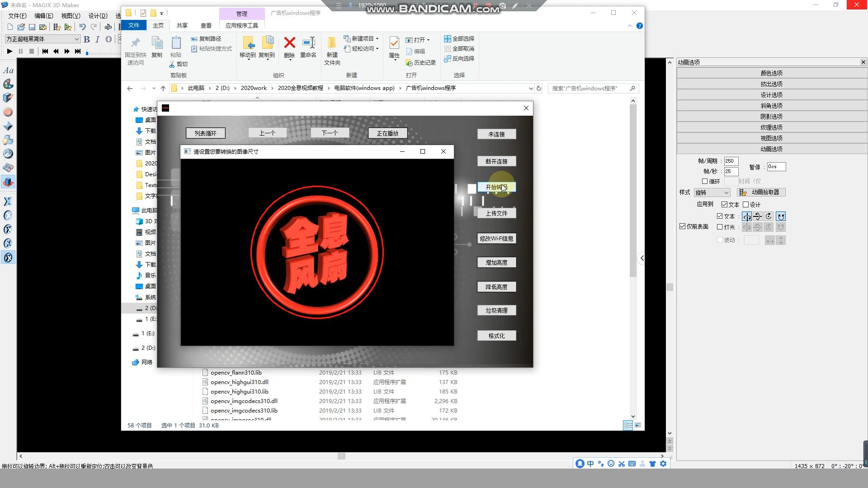Image resolution: width=868 pixels, height=488 pixels.
Task: Click the red X 删除 icon in Explorer ribbon
Action: coord(289,43)
